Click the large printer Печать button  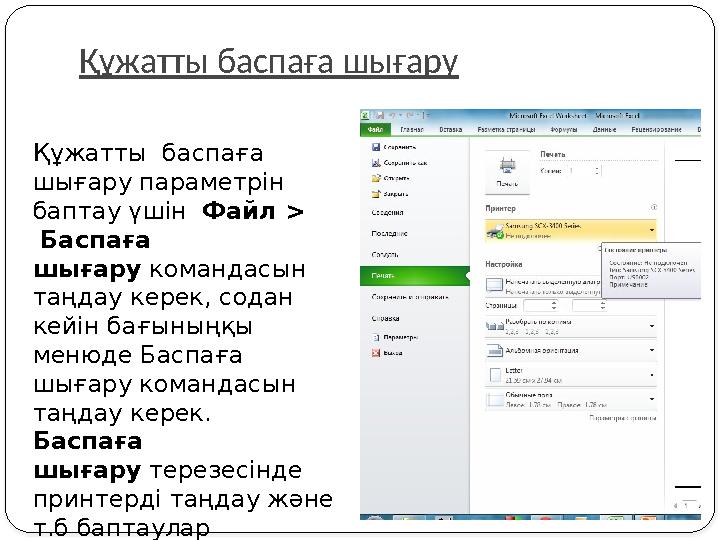(507, 172)
